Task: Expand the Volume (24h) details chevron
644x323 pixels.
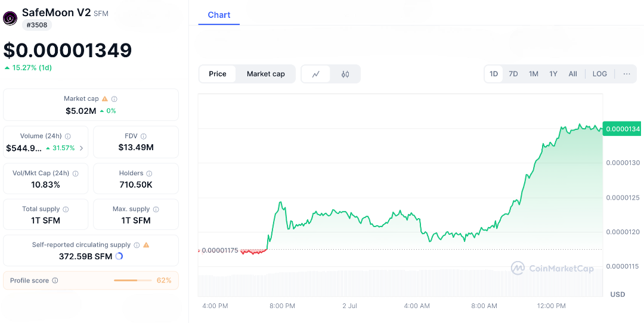Action: pos(82,148)
